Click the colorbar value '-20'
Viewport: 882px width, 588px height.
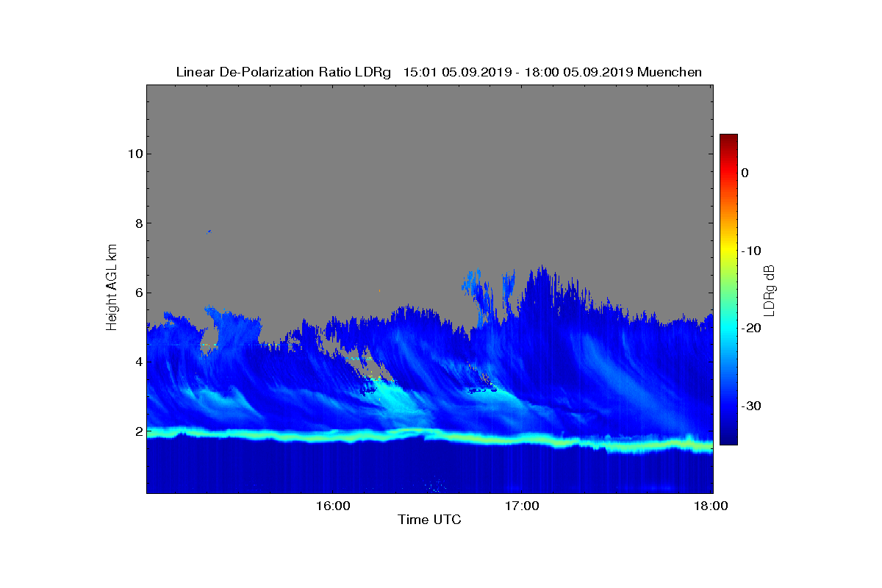750,329
